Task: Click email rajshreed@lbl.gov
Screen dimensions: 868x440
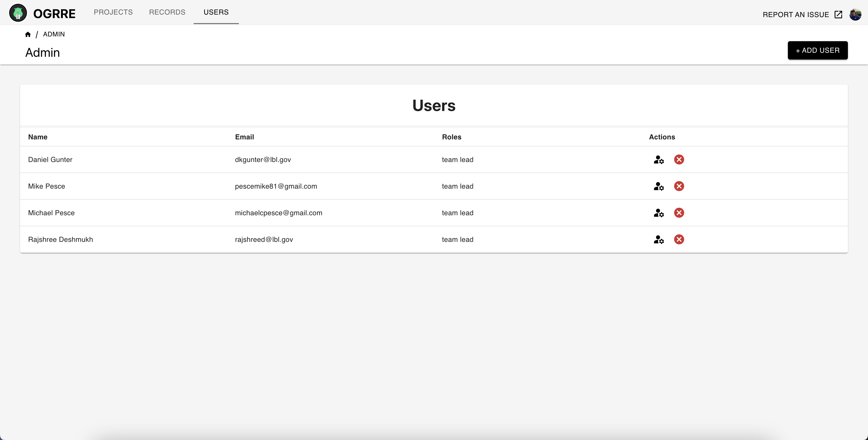Action: click(x=264, y=240)
